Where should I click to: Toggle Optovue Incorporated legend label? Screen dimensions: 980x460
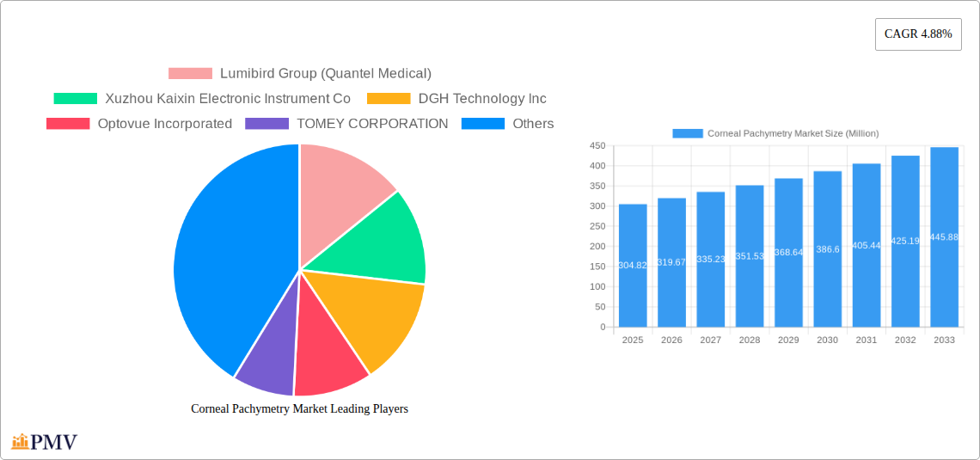pyautogui.click(x=164, y=124)
